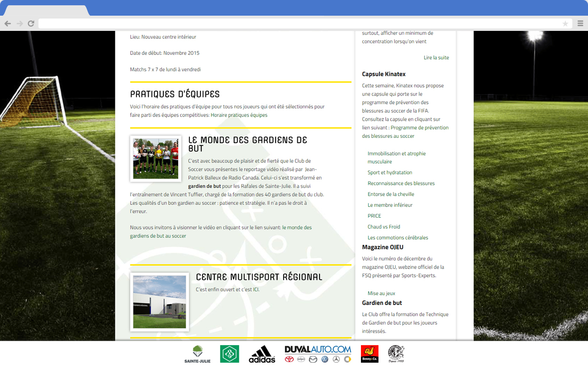The height and width of the screenshot is (365, 588).
Task: Click the 'Lire la suite' link
Action: coord(436,58)
